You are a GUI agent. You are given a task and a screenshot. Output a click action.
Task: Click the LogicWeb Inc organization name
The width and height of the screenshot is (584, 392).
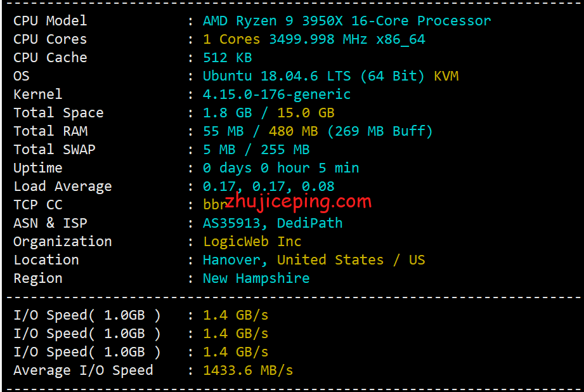coord(252,242)
